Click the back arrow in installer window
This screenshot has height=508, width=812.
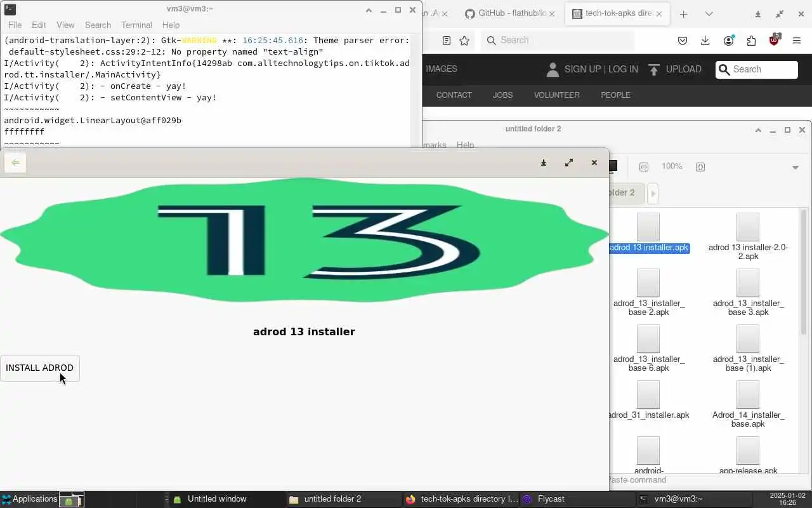[15, 163]
